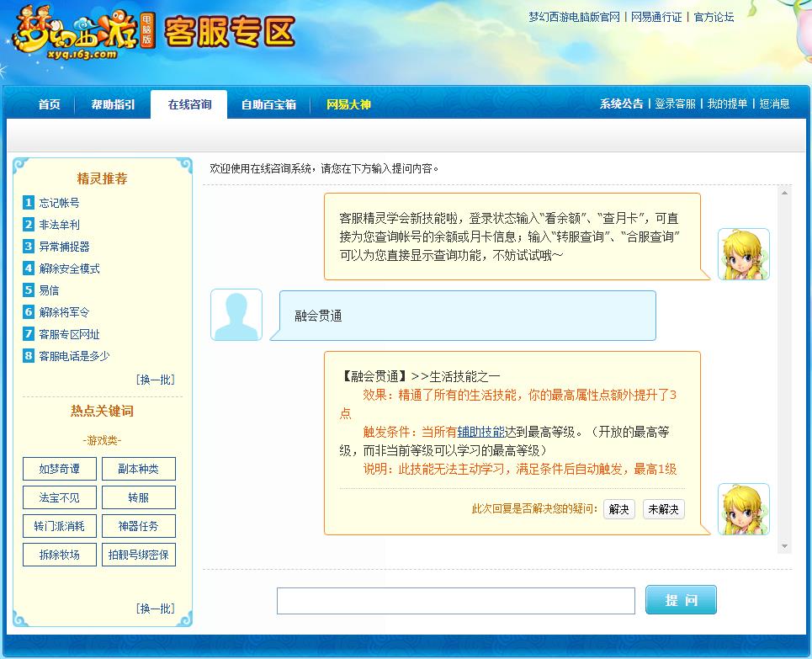Click the lower customer-service sprite avatar
The height and width of the screenshot is (659, 812).
(744, 508)
